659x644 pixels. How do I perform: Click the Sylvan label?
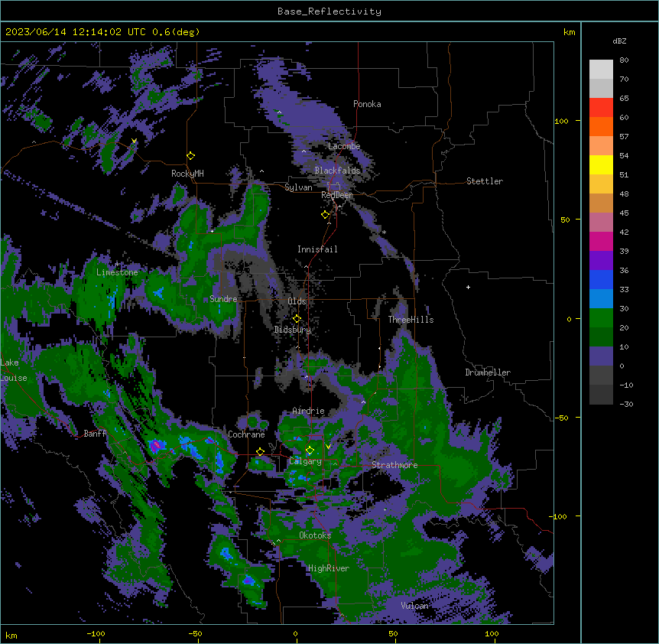coord(298,187)
